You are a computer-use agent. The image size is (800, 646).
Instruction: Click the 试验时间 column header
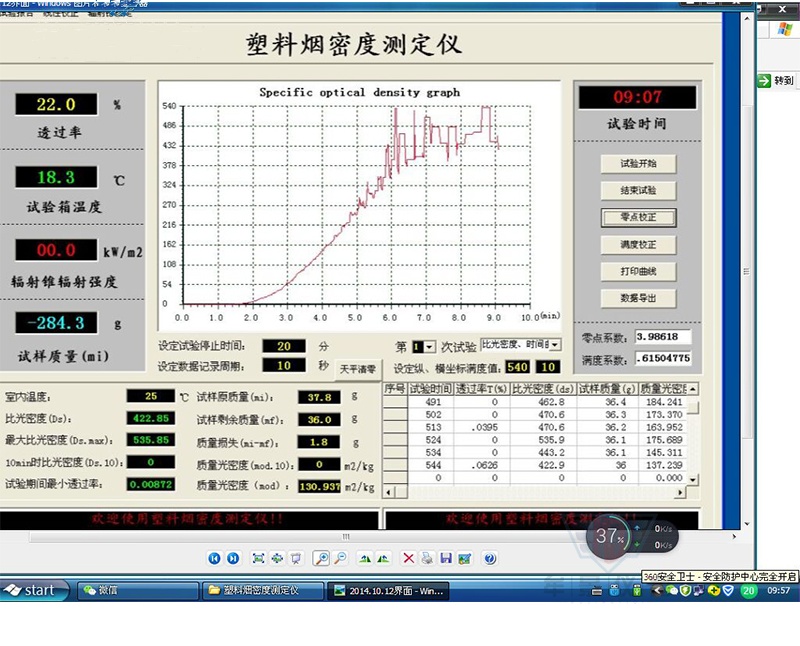pyautogui.click(x=431, y=389)
